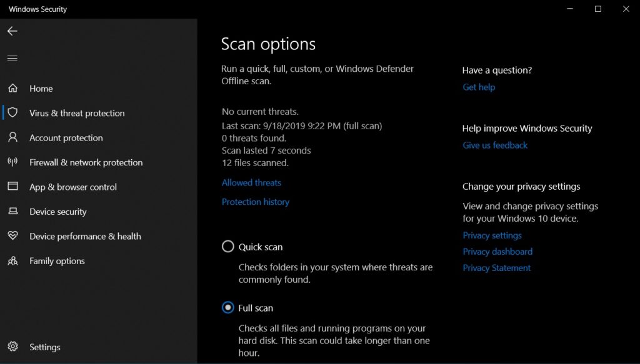Select the Full scan option
The width and height of the screenshot is (640, 364).
pyautogui.click(x=227, y=307)
